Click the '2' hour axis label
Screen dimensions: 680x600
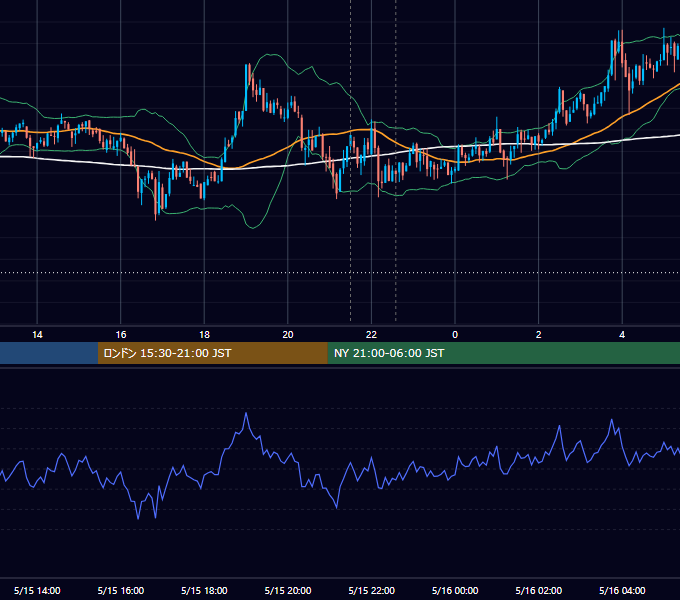pos(538,335)
